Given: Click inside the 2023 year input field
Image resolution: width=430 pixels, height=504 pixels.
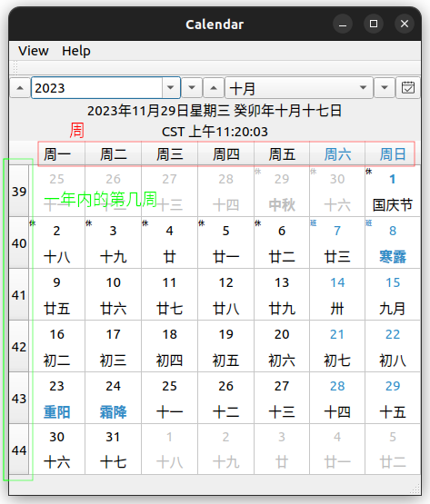Looking at the screenshot, I should click(97, 87).
